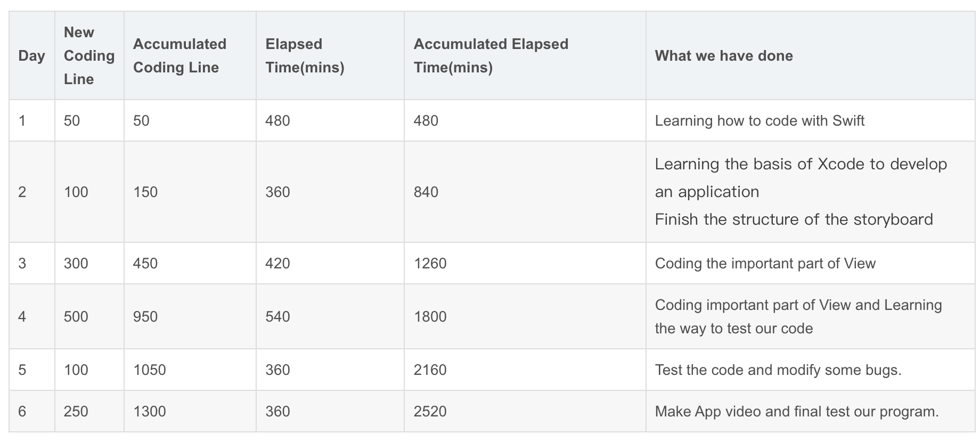Click the "What we have done" header
980x442 pixels.
pyautogui.click(x=724, y=56)
